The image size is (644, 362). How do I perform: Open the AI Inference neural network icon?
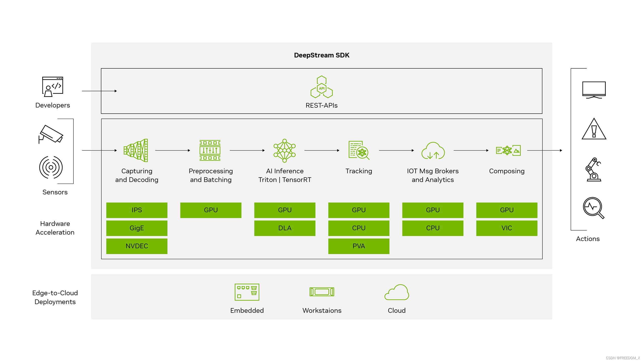[x=284, y=150]
